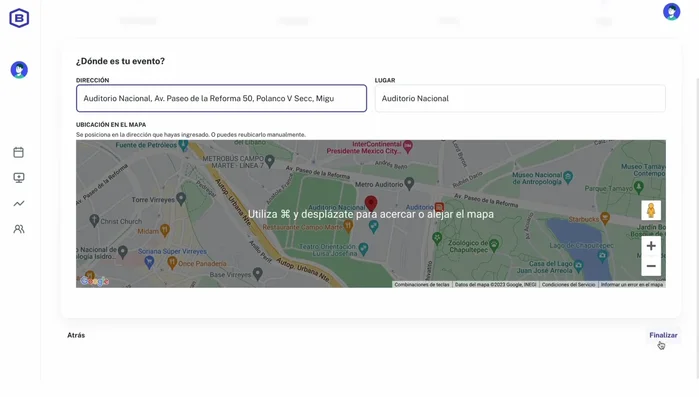Select the Fuente de Petróleos marker

point(183,145)
